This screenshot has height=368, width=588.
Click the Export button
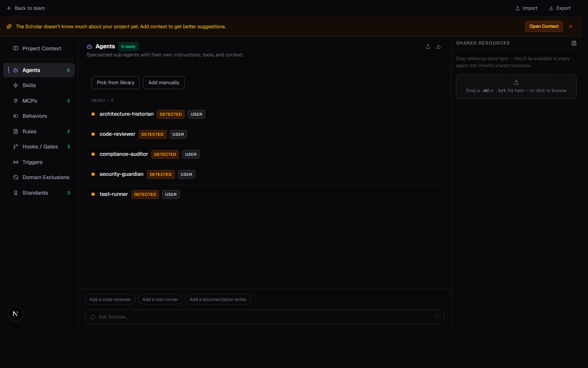click(x=560, y=8)
